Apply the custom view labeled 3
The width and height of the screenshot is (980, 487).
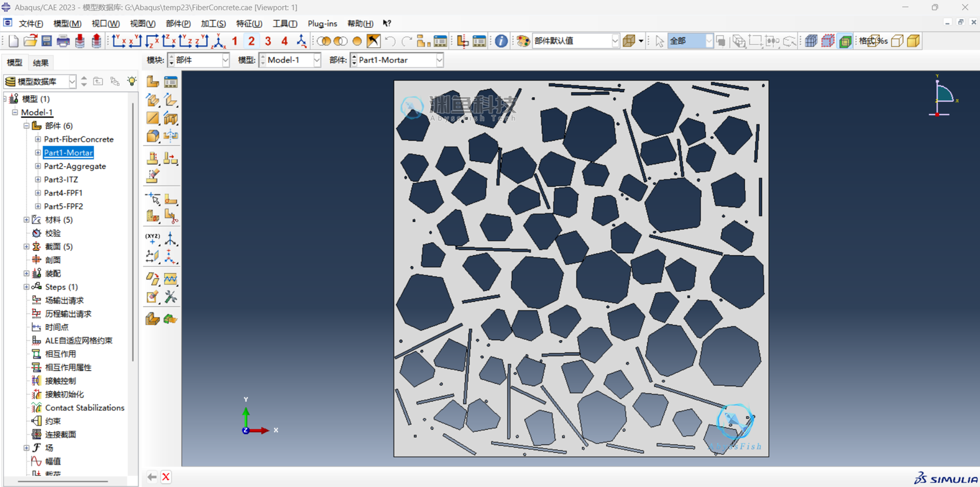[x=268, y=41]
